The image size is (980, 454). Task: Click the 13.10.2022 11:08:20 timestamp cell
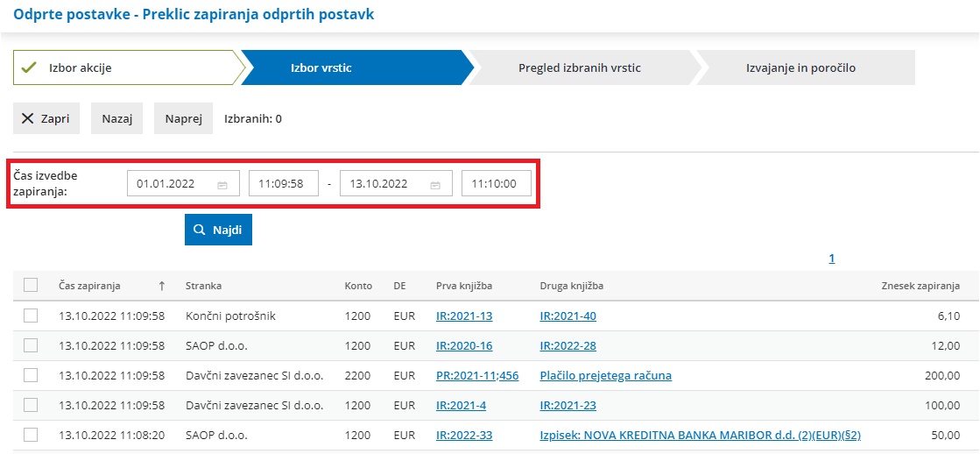tap(112, 435)
